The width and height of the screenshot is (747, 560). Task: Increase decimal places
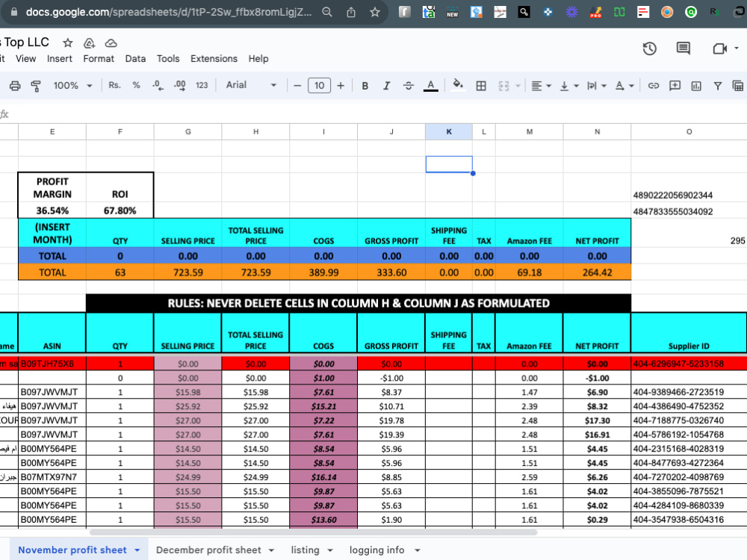point(179,85)
